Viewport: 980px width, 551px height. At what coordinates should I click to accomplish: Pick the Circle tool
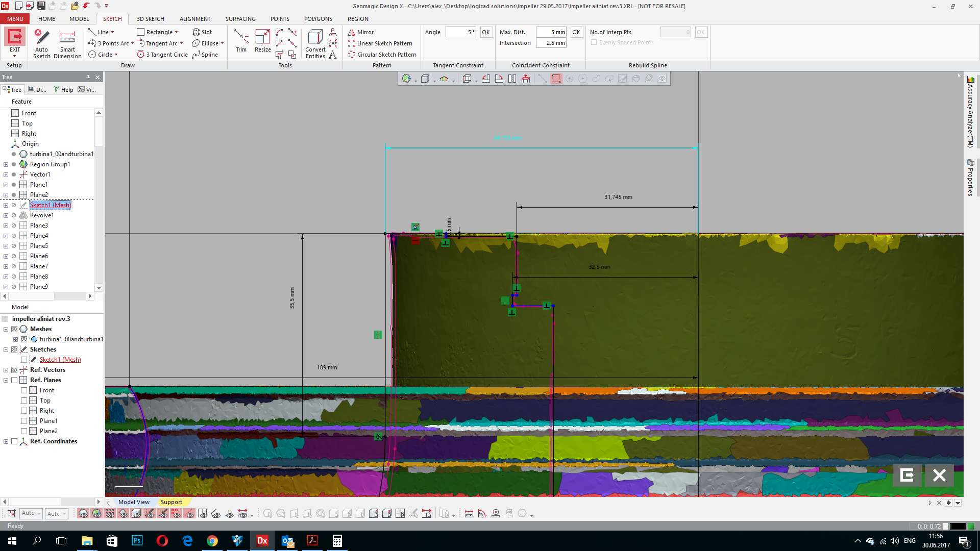coord(101,55)
